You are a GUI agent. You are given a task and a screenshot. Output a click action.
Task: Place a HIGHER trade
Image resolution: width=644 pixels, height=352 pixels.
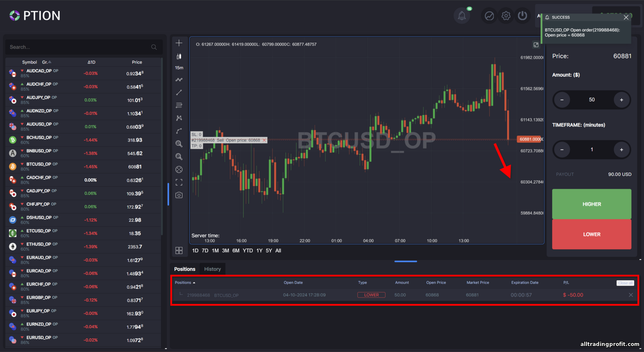point(592,204)
